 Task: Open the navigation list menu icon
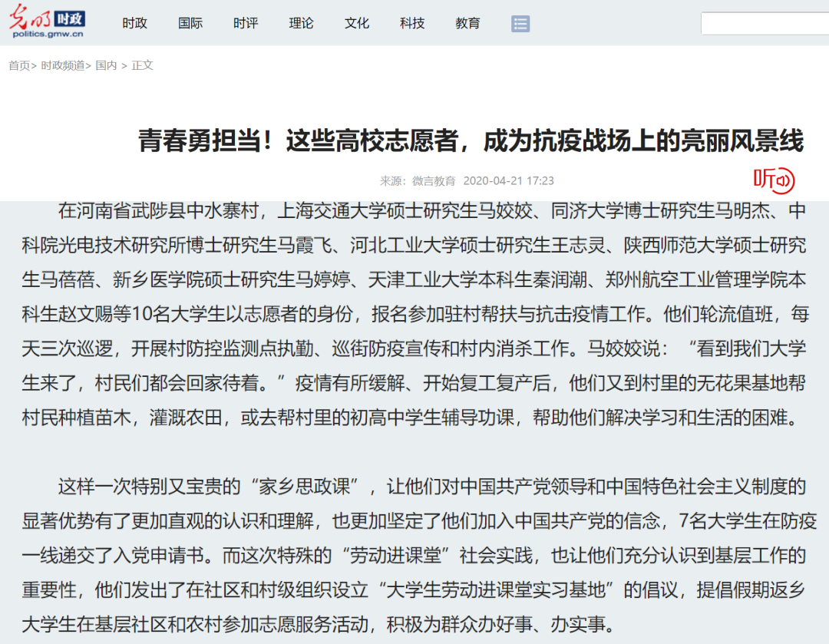pyautogui.click(x=520, y=23)
